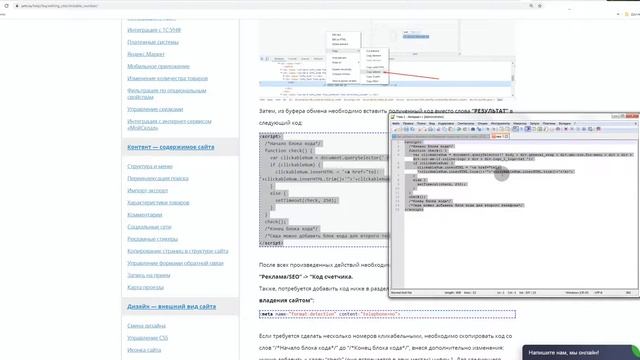Click the meta format-detection code block

click(387, 314)
